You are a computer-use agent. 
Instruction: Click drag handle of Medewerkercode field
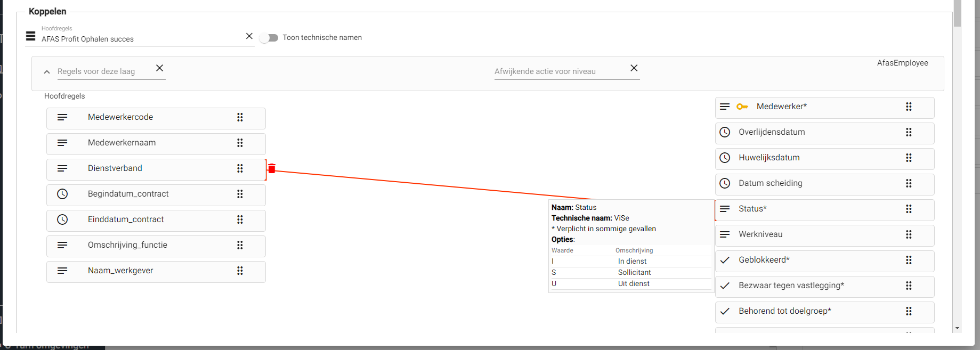pyautogui.click(x=240, y=117)
